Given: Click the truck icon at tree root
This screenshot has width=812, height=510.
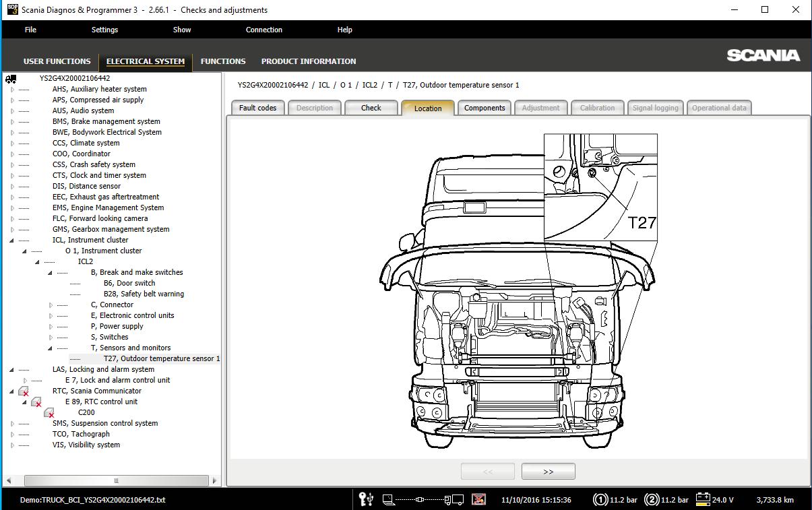Looking at the screenshot, I should click(x=11, y=79).
